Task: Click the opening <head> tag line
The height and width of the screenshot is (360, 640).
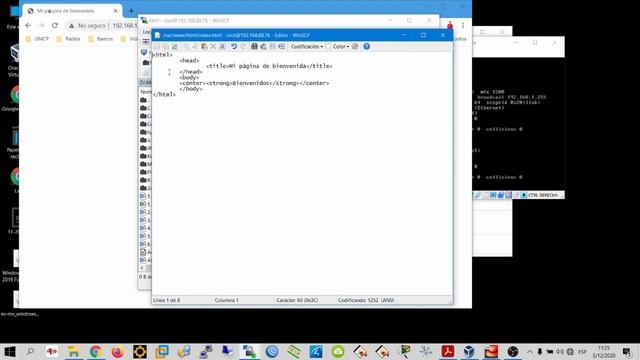Action: (189, 60)
